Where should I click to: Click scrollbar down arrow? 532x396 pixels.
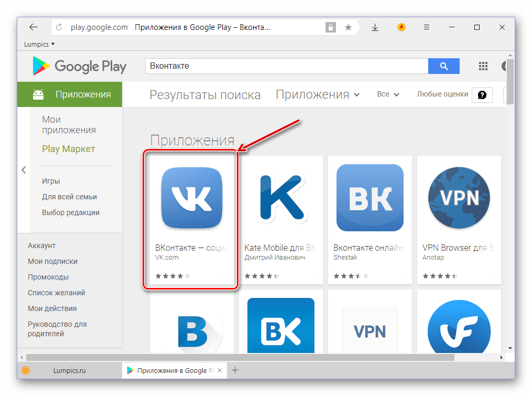(x=511, y=348)
